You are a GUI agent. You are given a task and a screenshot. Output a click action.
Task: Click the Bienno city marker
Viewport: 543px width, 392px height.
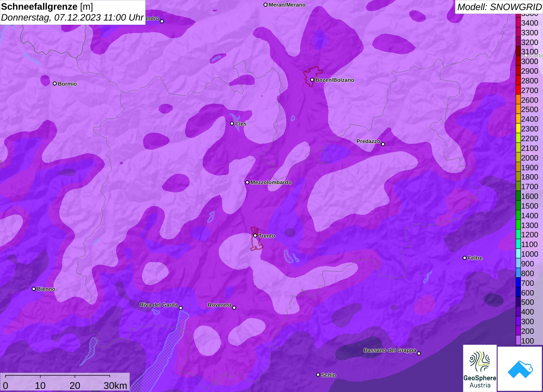(x=34, y=289)
